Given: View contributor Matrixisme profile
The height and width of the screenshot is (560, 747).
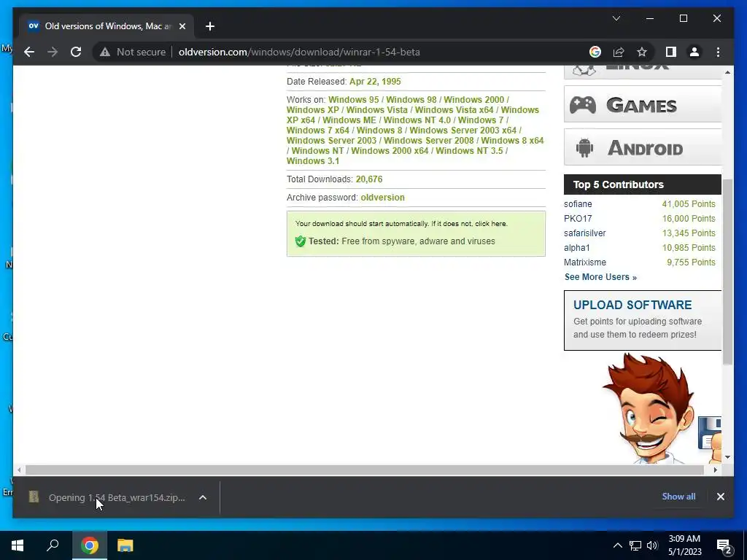Looking at the screenshot, I should (x=585, y=262).
